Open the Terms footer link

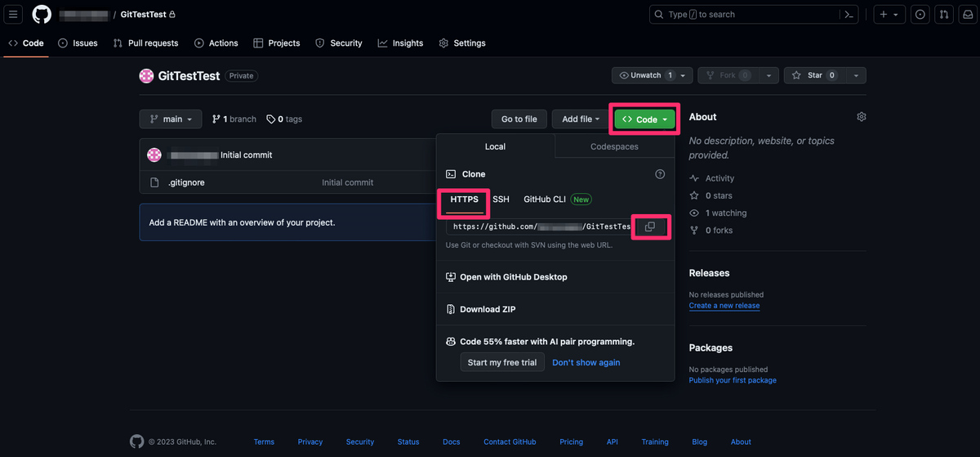click(264, 441)
